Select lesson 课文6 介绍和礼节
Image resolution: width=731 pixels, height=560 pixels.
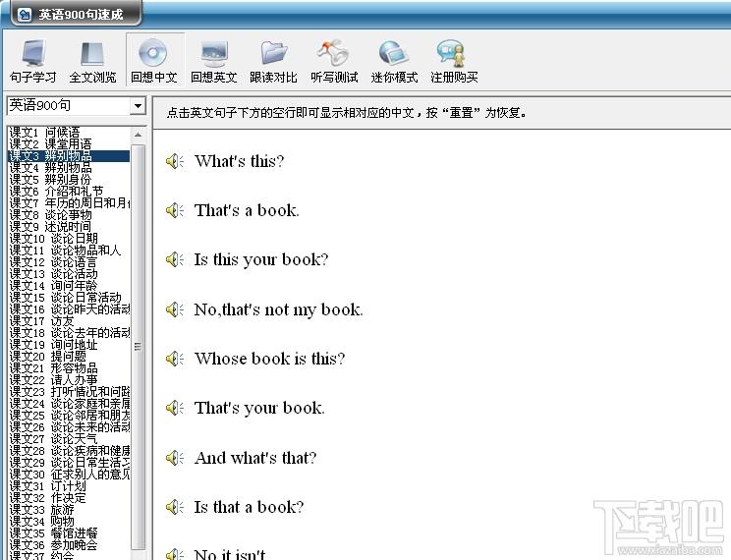pos(69,192)
